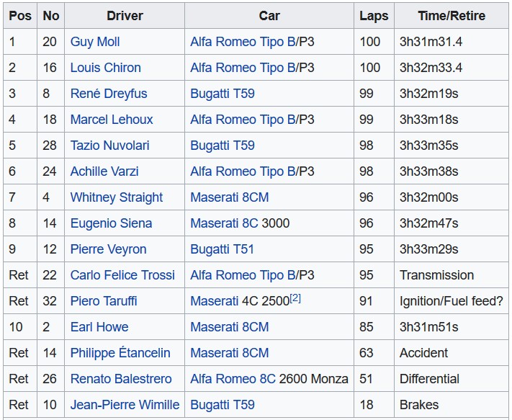Click the Carlo Felice Trossi link

coord(122,275)
